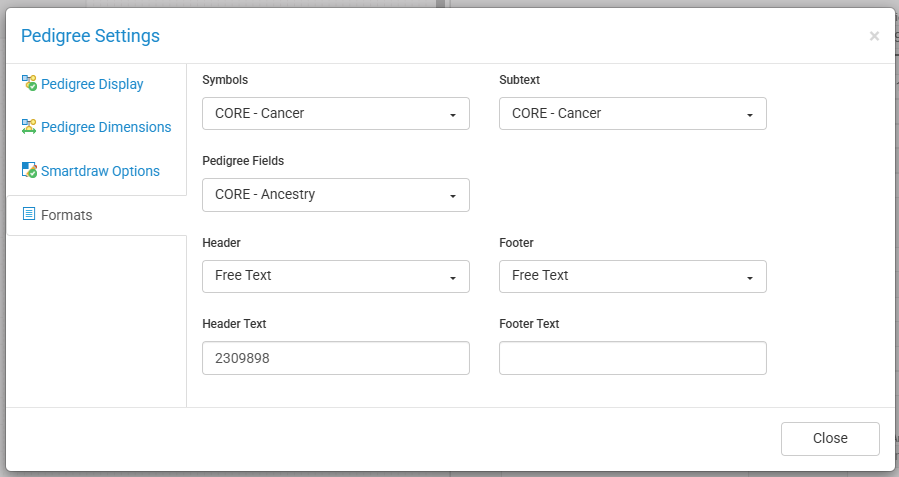Click the Smartdraw Options icon
Viewport: 899px width, 477px height.
click(29, 171)
